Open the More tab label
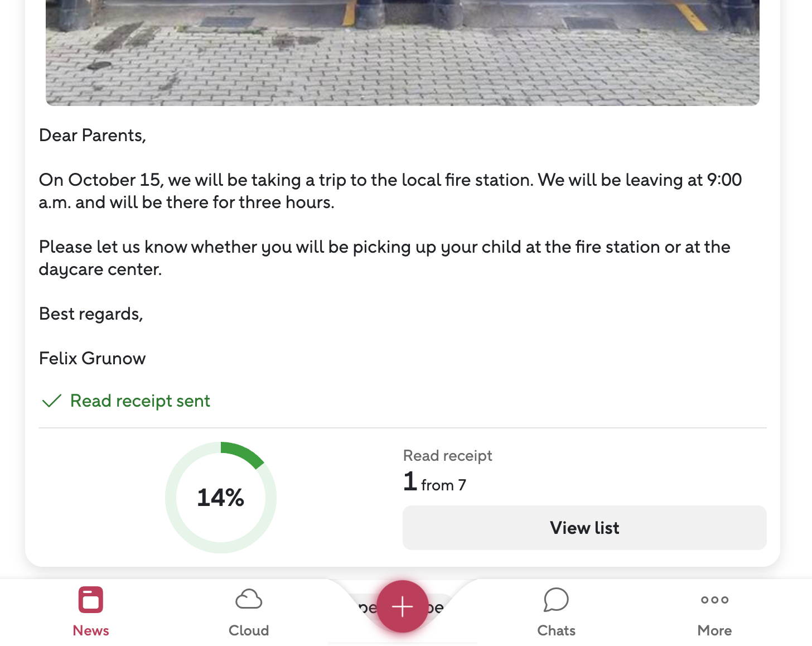 point(714,630)
